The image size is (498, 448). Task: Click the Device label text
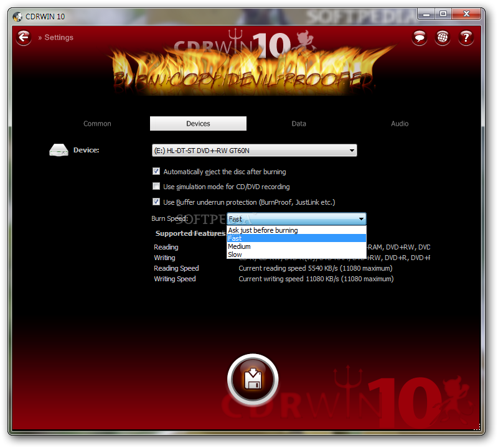pyautogui.click(x=87, y=150)
